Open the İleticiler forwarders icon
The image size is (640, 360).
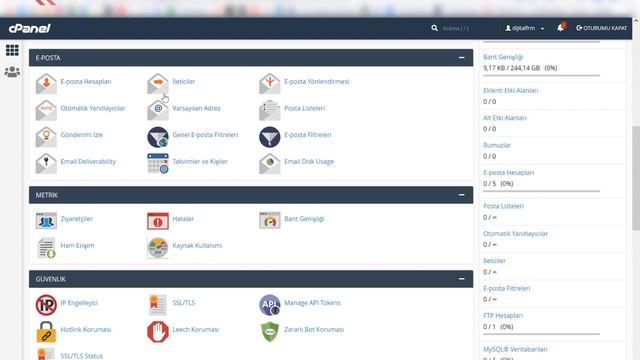tap(158, 83)
